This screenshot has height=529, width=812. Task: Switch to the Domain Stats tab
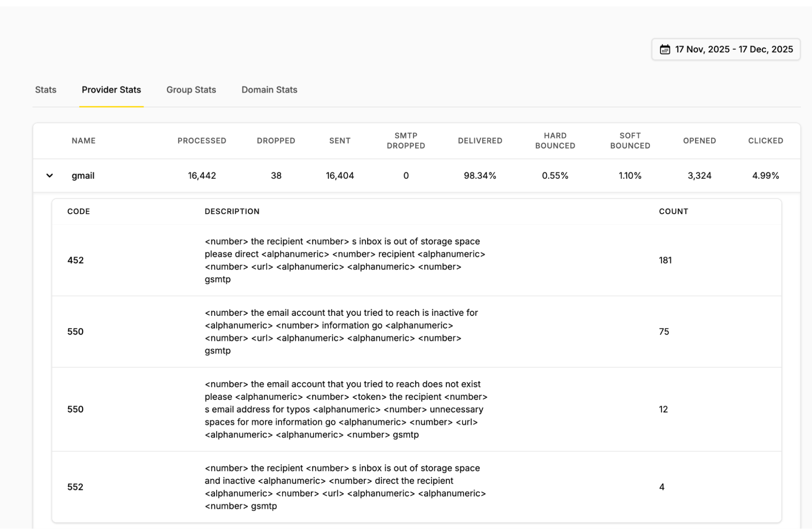(x=269, y=90)
